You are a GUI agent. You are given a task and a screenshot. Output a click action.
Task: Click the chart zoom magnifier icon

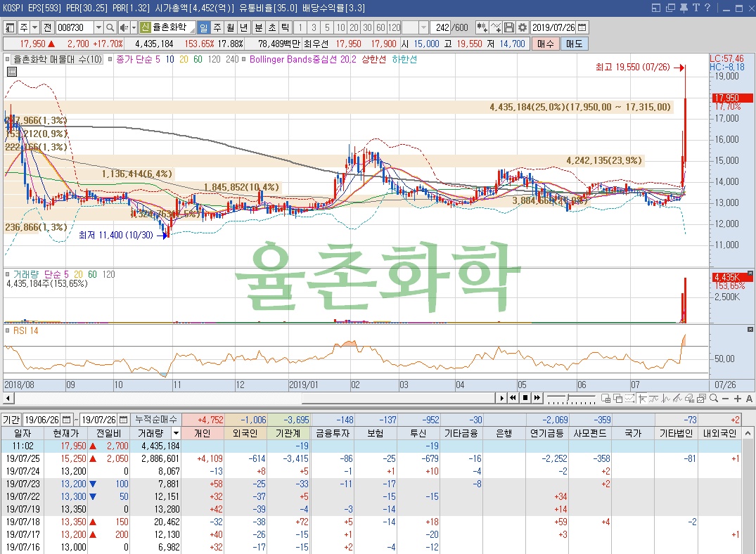pyautogui.click(x=714, y=398)
